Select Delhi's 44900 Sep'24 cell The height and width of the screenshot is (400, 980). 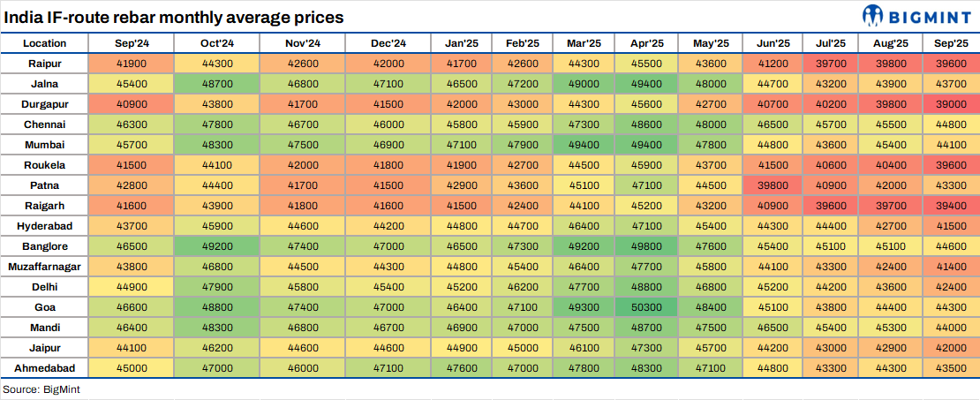click(x=132, y=287)
